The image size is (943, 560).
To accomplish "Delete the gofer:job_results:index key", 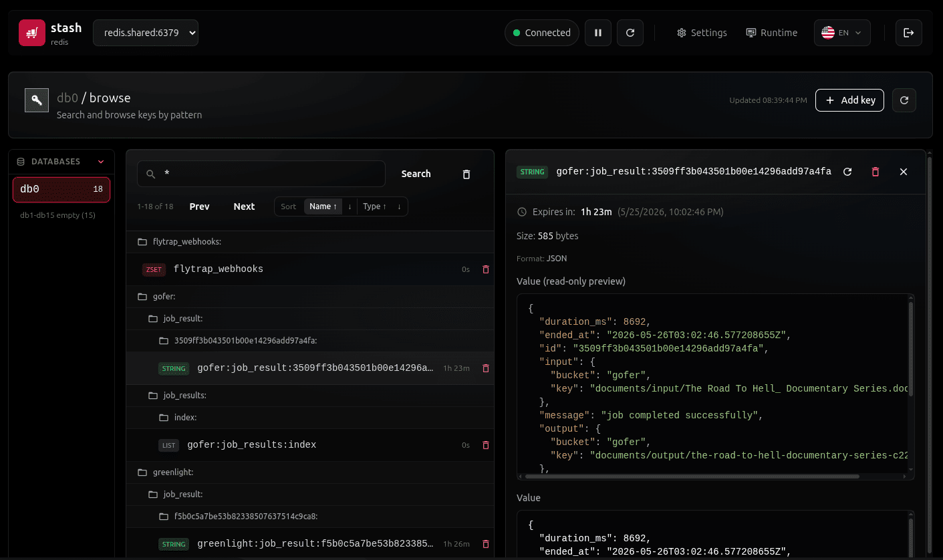I will 486,445.
